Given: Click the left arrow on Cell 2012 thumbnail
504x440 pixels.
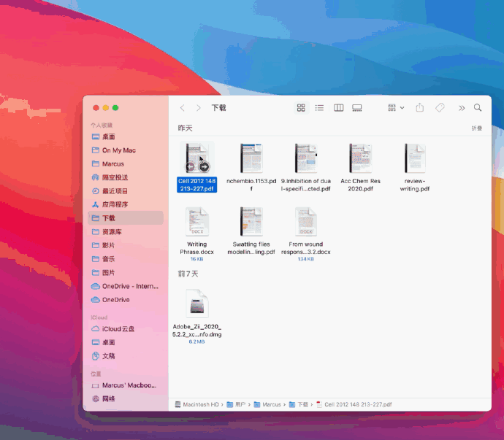Looking at the screenshot, I should 191,166.
